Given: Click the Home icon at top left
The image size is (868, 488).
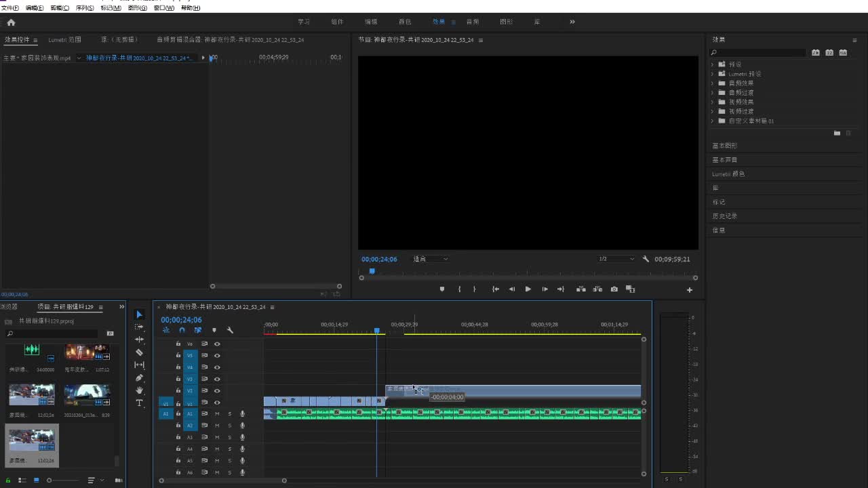Looking at the screenshot, I should point(11,22).
